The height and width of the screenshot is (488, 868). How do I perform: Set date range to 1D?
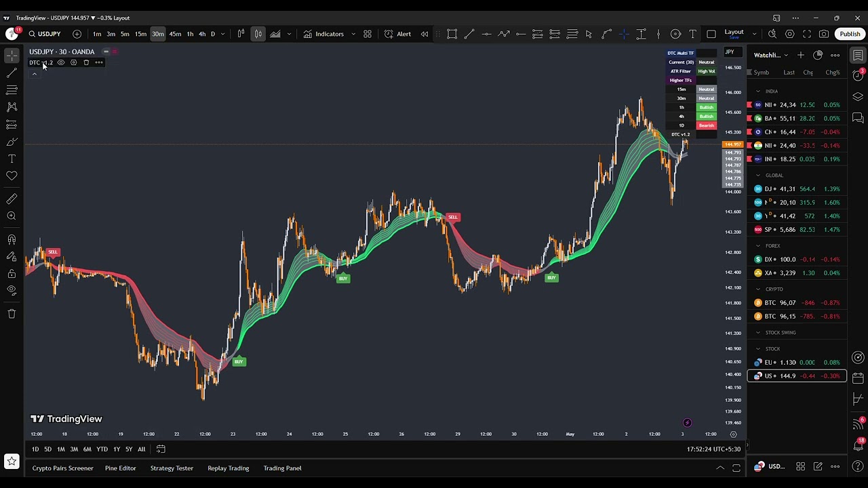pos(35,449)
